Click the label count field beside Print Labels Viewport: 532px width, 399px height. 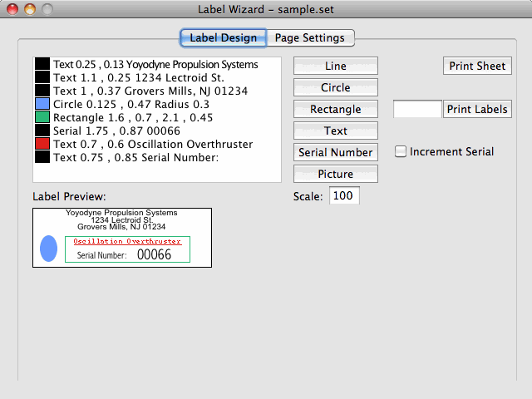pyautogui.click(x=417, y=109)
